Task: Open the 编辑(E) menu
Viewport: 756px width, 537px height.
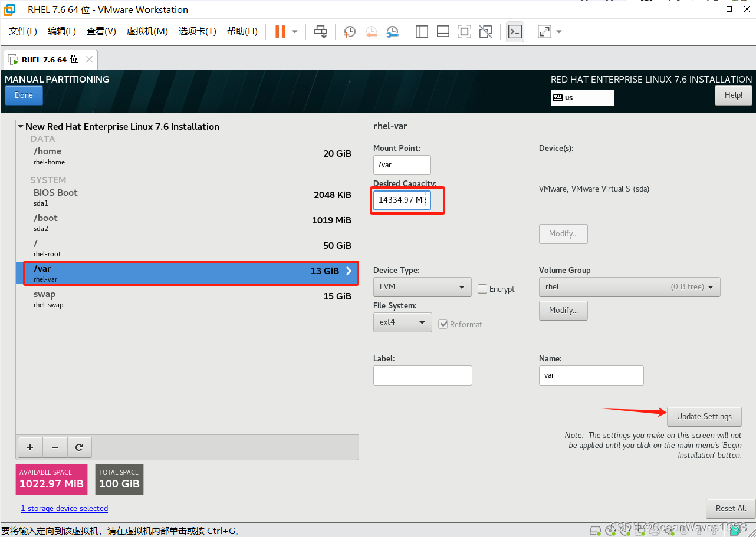Action: click(62, 31)
